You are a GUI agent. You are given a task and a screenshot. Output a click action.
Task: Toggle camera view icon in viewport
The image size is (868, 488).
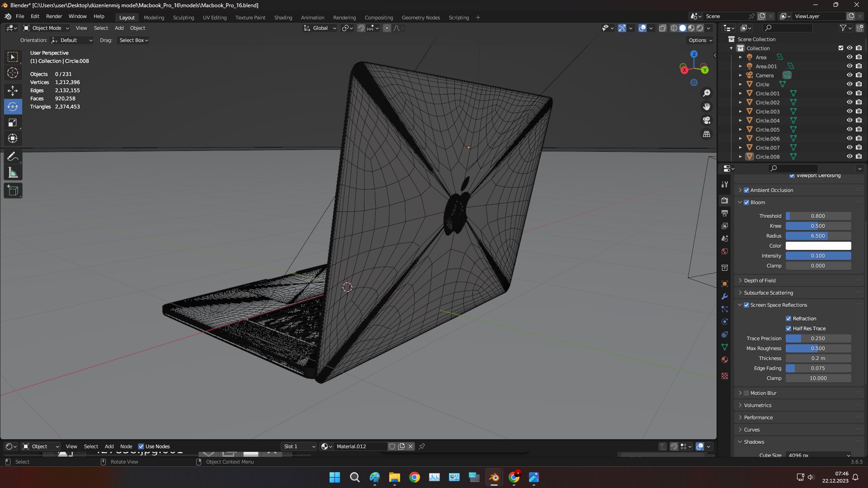(x=706, y=120)
